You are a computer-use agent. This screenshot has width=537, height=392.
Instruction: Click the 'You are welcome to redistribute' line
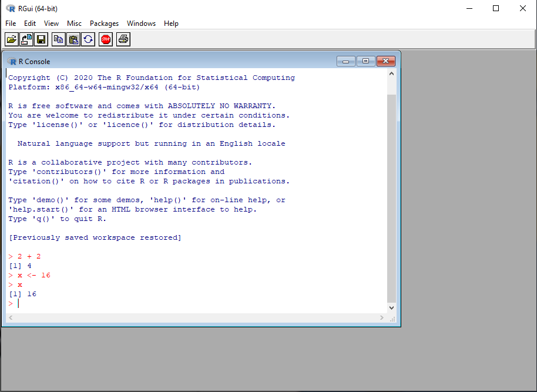tap(149, 115)
